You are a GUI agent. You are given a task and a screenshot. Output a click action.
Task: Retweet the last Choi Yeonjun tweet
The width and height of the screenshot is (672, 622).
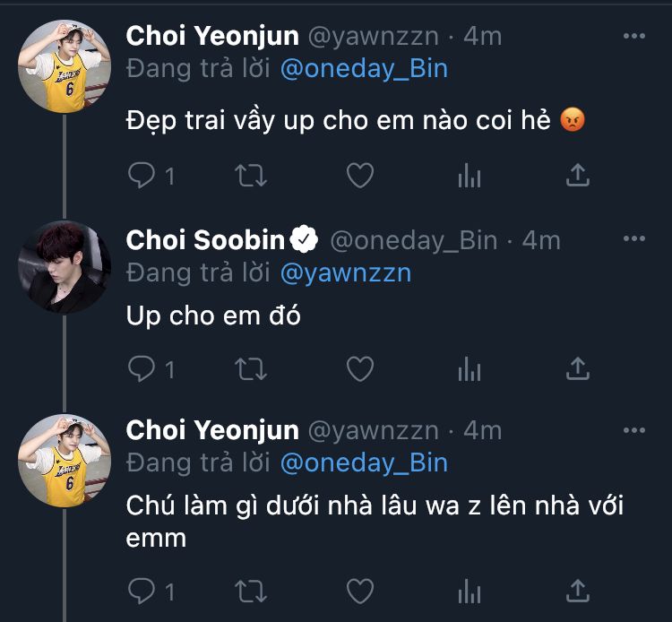(x=250, y=591)
